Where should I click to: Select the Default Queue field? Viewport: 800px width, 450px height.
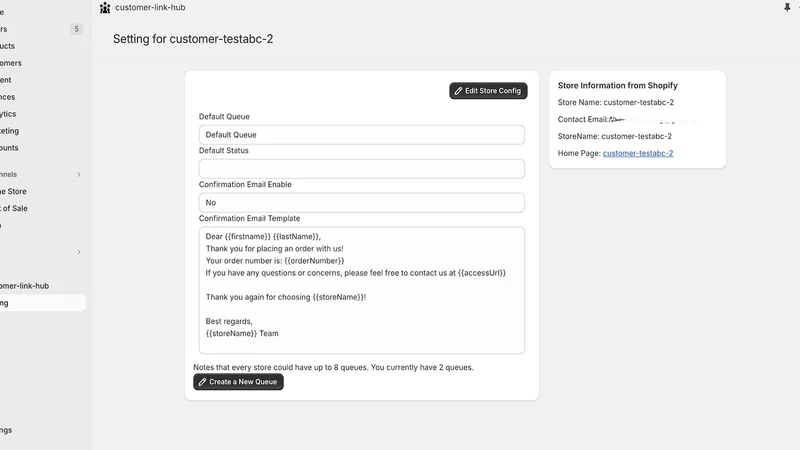(362, 135)
